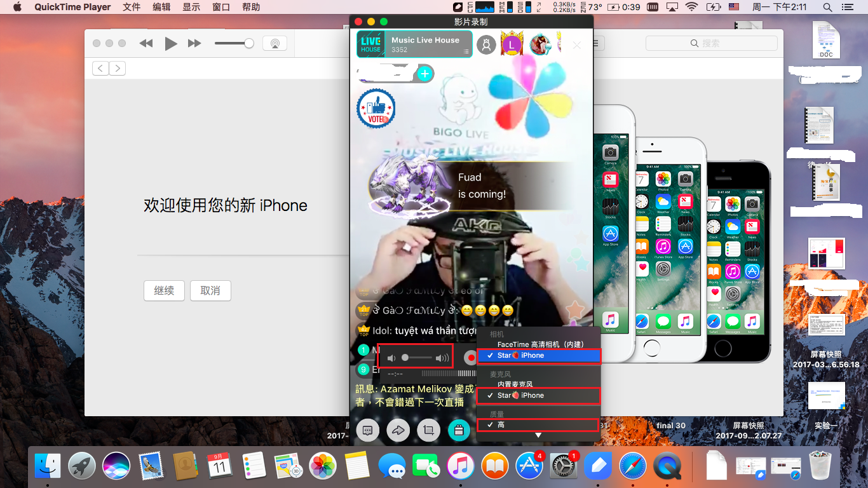Open the 文件 menu
The width and height of the screenshot is (868, 488).
point(132,7)
